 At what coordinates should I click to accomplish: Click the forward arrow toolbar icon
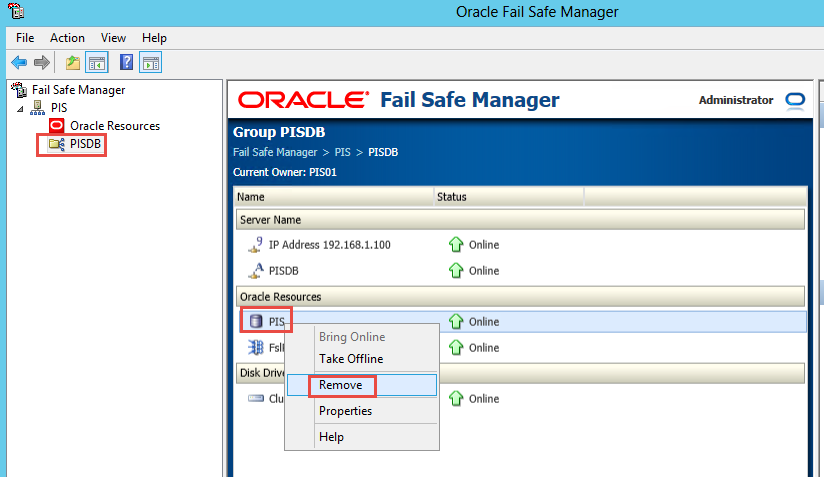tap(42, 63)
